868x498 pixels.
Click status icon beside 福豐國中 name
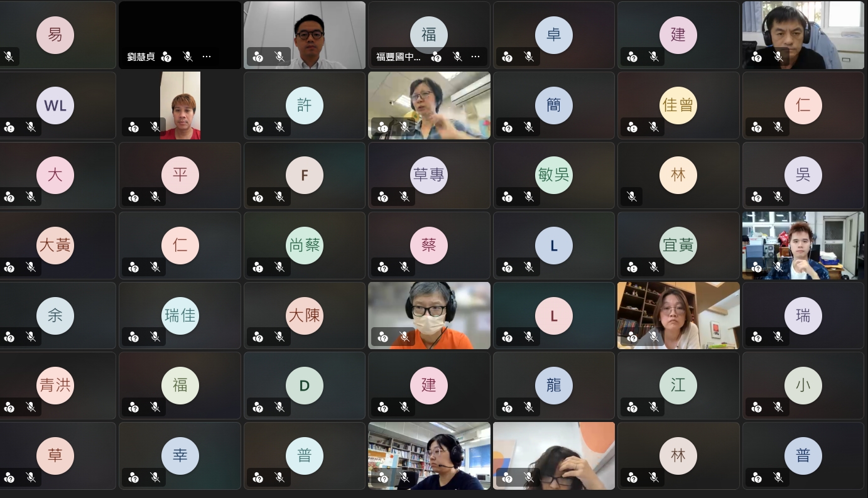pos(437,57)
